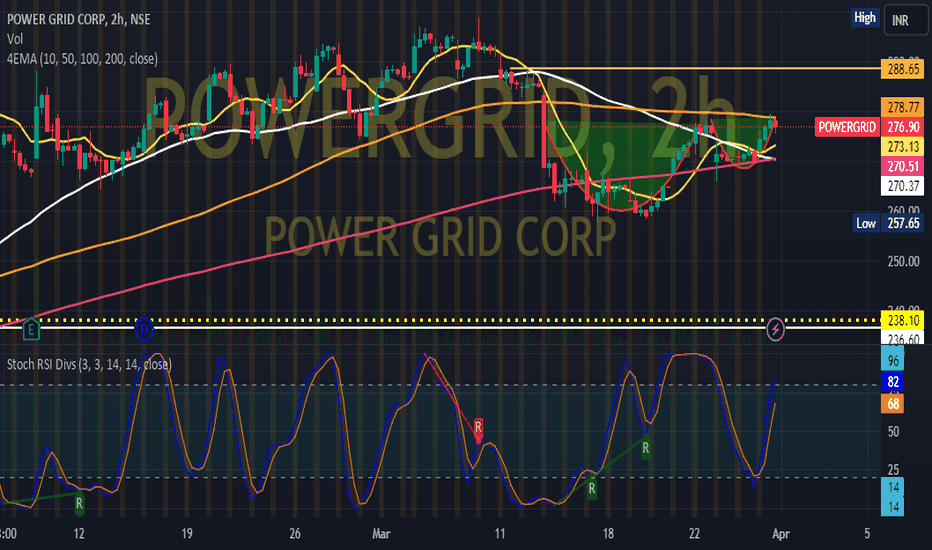
Task: Click the red R divergence marker
Action: [478, 428]
